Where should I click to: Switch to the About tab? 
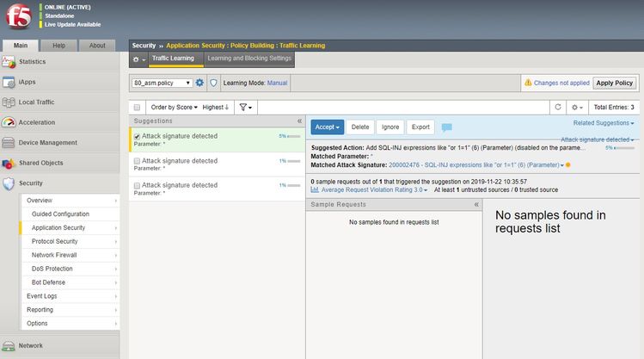(x=97, y=46)
